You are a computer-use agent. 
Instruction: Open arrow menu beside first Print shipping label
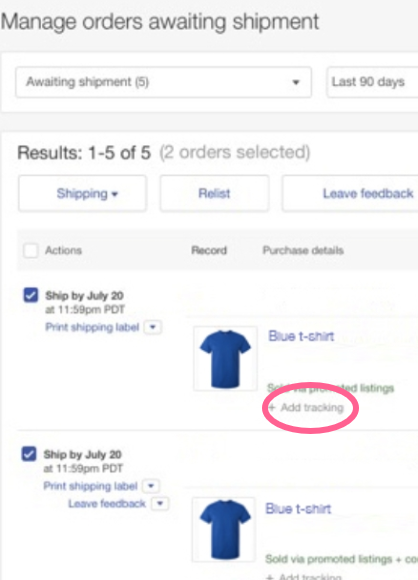(153, 327)
